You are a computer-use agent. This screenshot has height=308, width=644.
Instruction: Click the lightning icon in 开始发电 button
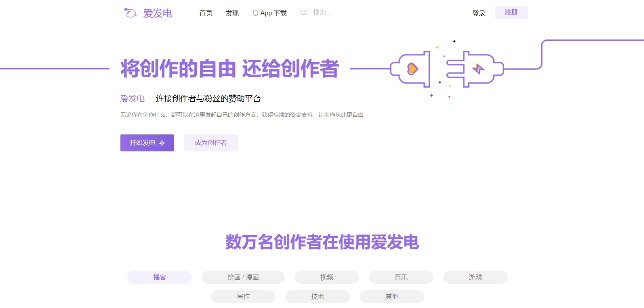point(162,143)
